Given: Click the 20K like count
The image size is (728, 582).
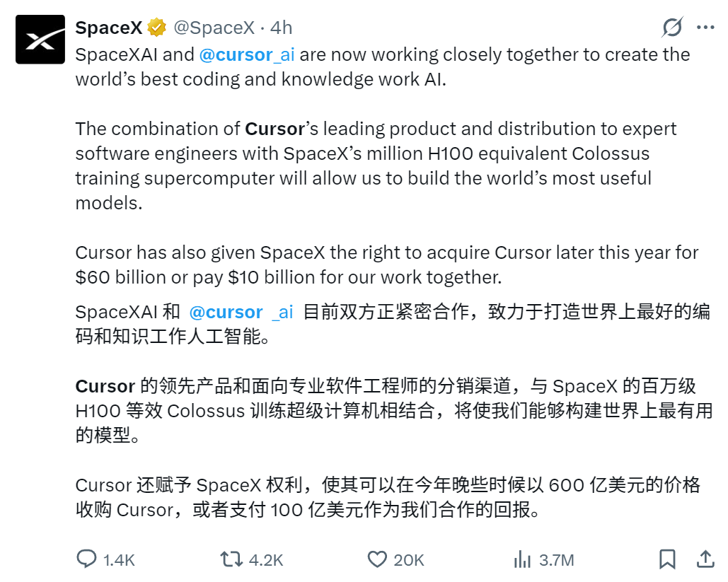Looking at the screenshot, I should click(x=405, y=559).
